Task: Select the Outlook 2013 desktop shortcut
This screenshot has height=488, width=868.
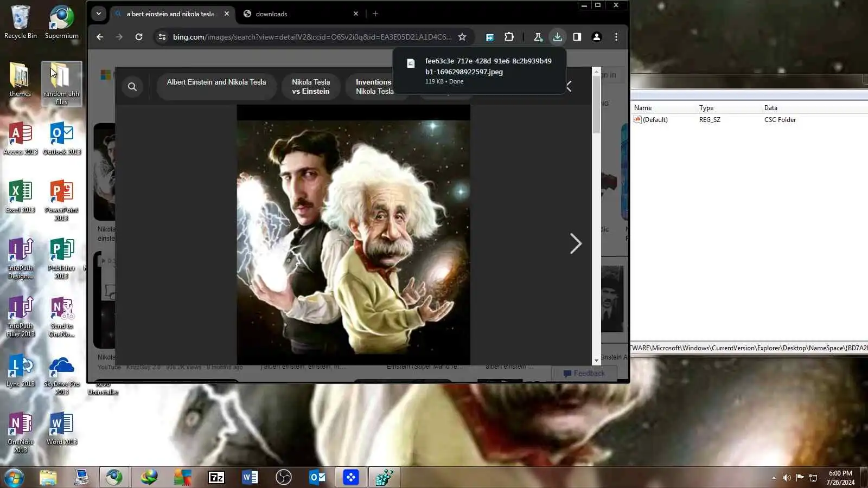Action: coord(62,139)
